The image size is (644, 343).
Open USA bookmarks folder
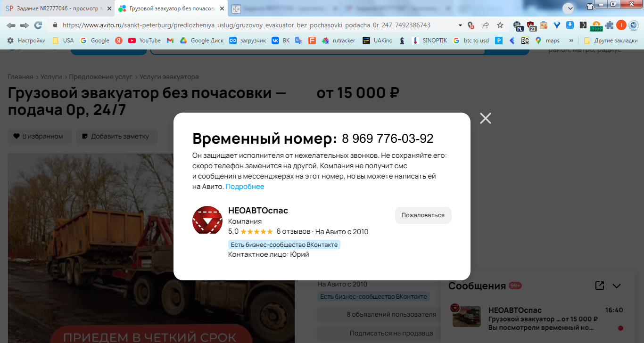coord(63,41)
